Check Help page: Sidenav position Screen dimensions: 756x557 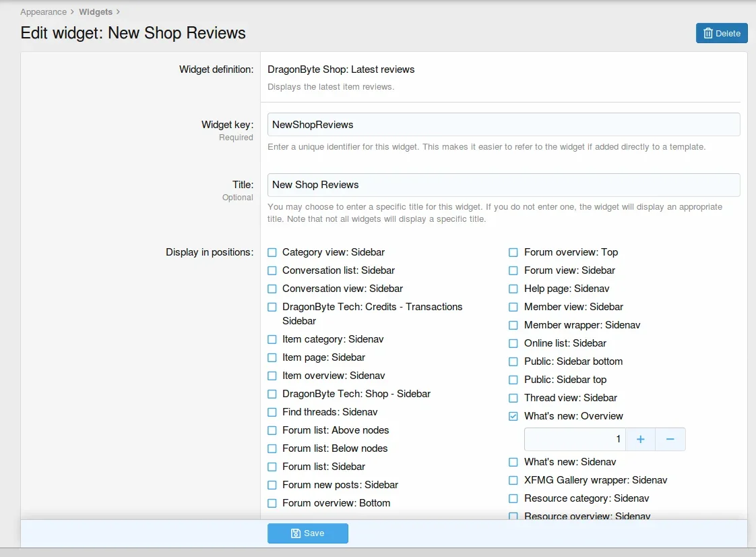tap(513, 289)
